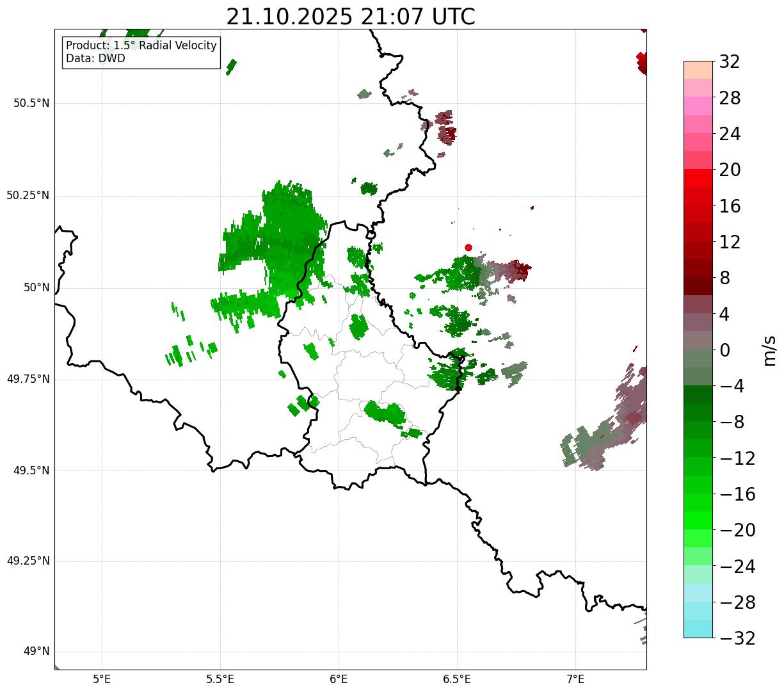This screenshot has height=692, width=784.
Task: Click the colorbar −8 tick label
Action: coord(732,422)
